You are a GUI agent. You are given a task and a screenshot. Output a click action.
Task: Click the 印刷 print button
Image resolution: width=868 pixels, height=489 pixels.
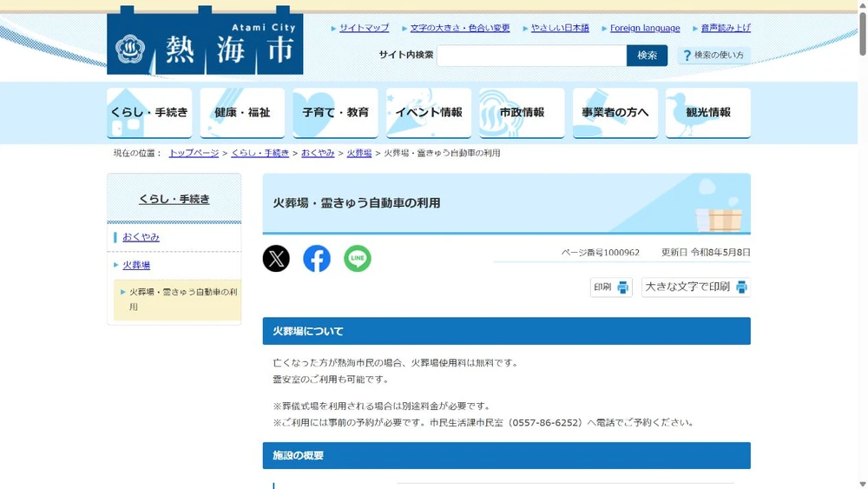coord(611,287)
